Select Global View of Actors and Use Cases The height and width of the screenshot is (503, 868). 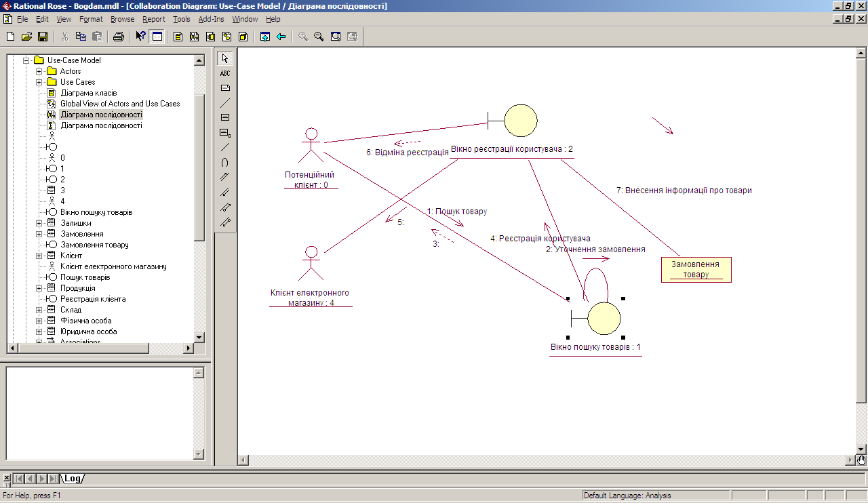pos(120,104)
